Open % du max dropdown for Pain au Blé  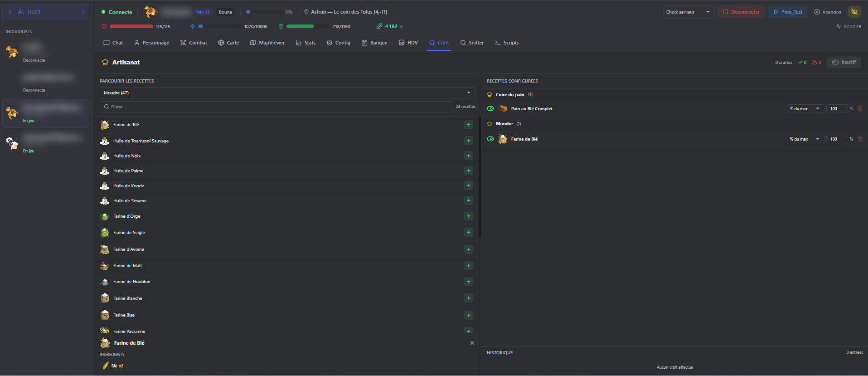(805, 109)
